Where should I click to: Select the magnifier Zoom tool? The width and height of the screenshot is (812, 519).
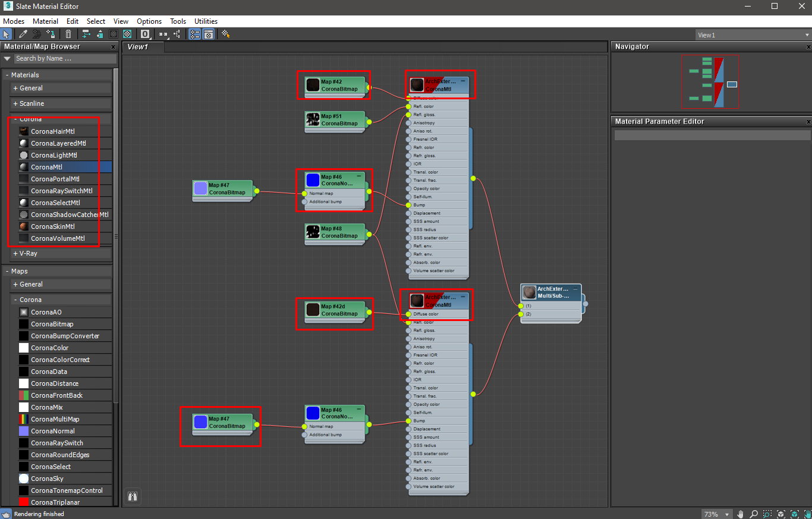[x=754, y=514]
